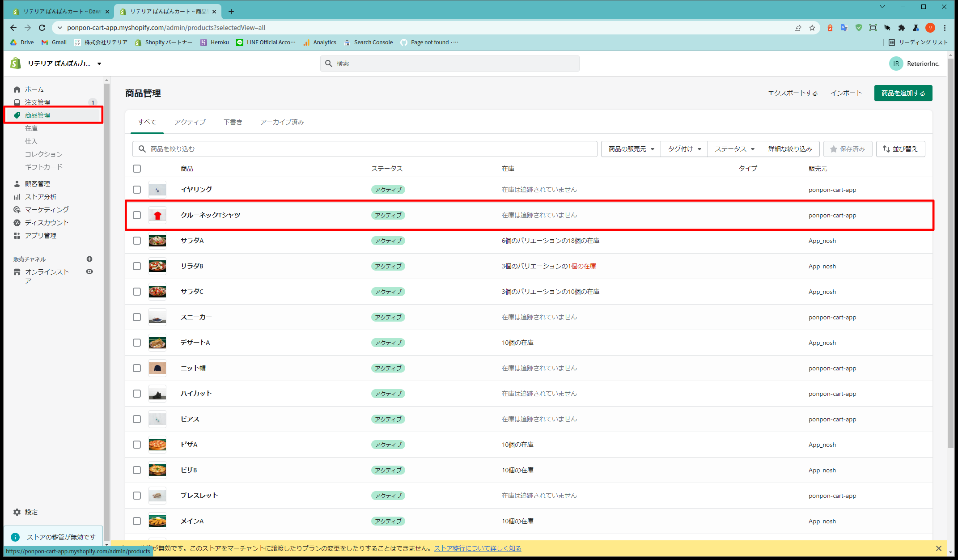The image size is (958, 560).
Task: Click the Settings gear icon
Action: [x=17, y=512]
